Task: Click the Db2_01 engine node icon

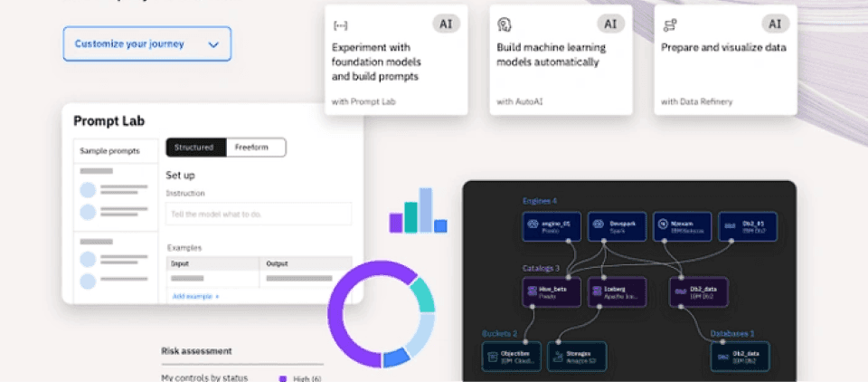Action: [x=731, y=226]
